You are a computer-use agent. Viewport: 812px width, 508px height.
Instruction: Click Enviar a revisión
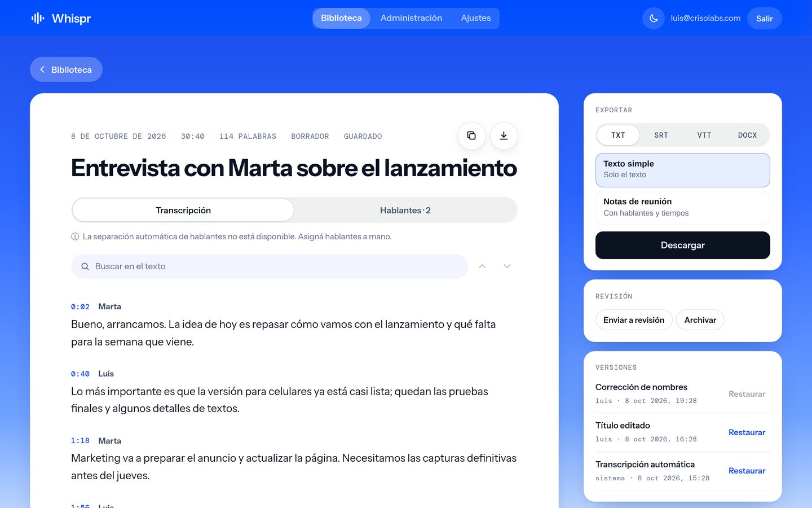point(634,319)
